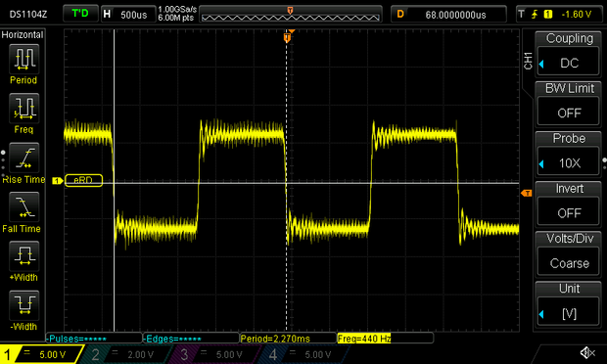
Task: Click the Pulses measurement readout
Action: click(x=94, y=339)
